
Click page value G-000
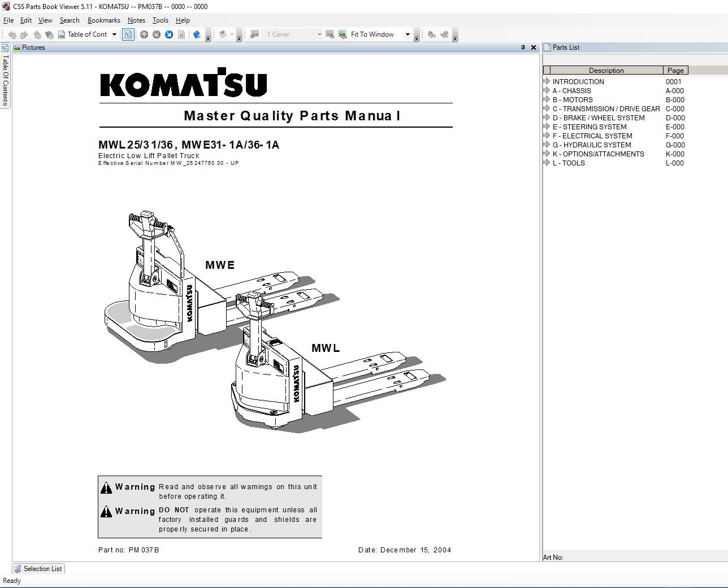[675, 145]
